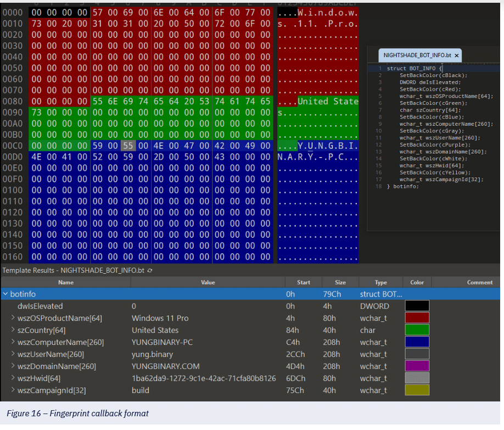
Task: Click the highlighted 55 byte at row 00C0
Action: 127,146
